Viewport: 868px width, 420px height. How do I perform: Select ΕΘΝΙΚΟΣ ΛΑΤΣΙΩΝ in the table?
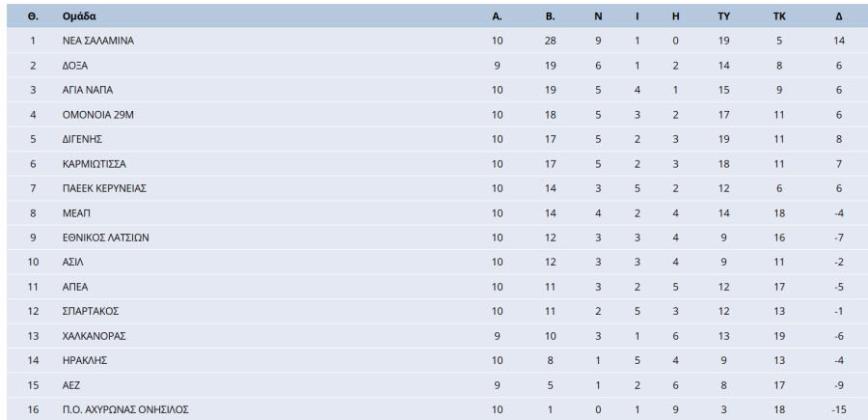(105, 238)
